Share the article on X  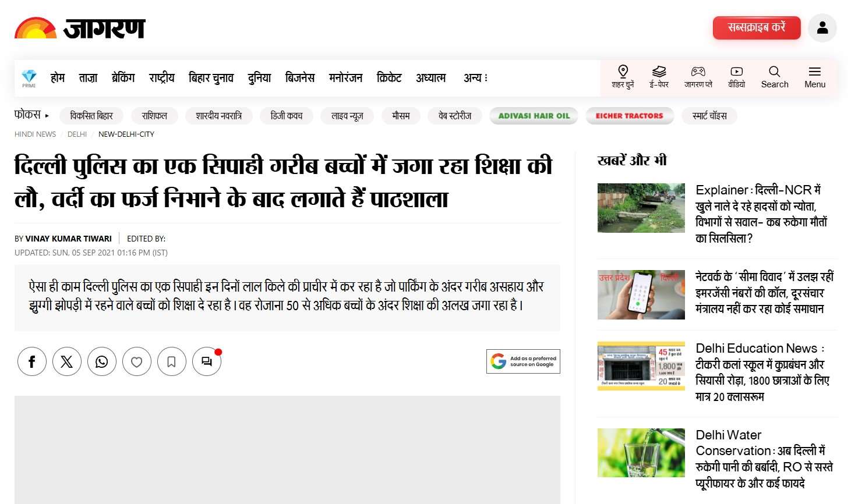[67, 361]
